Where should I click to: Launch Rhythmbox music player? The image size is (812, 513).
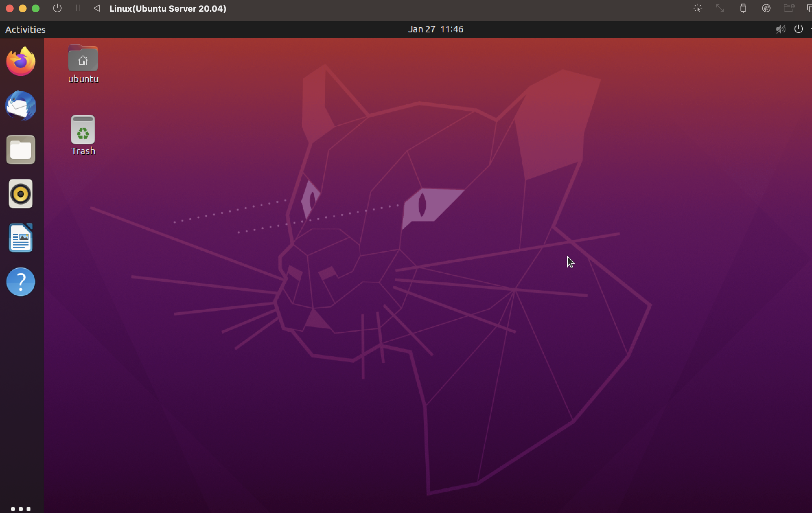(20, 194)
